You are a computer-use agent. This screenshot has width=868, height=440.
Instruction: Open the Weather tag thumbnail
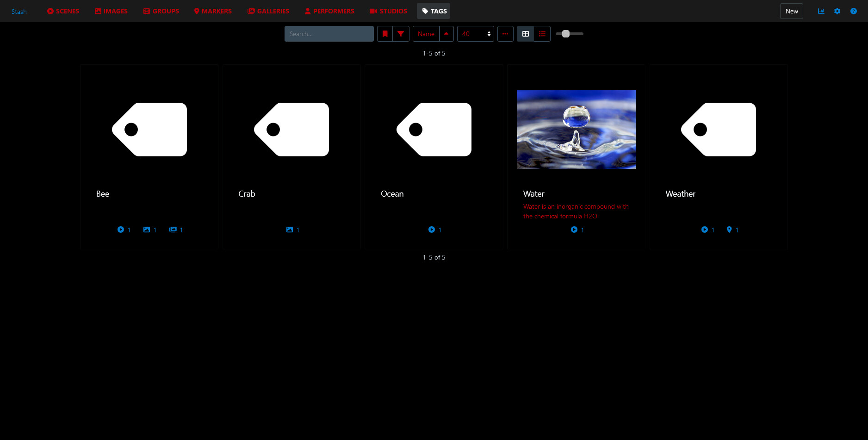(x=719, y=130)
